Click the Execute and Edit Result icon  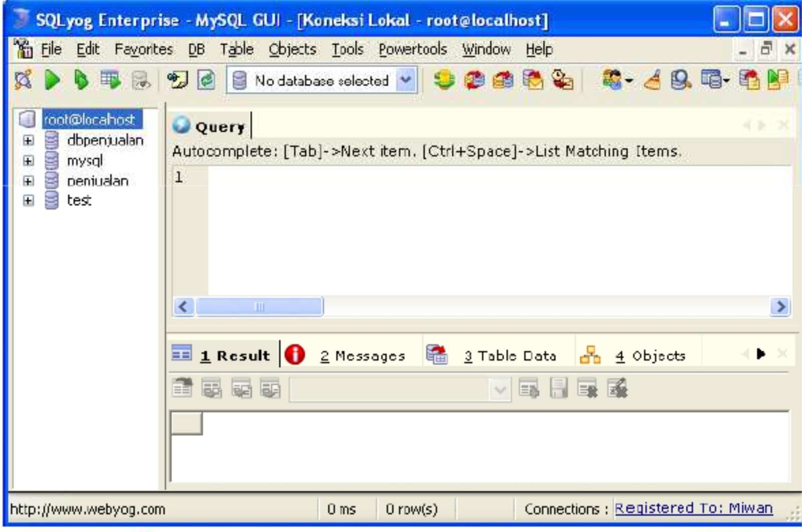tap(111, 81)
